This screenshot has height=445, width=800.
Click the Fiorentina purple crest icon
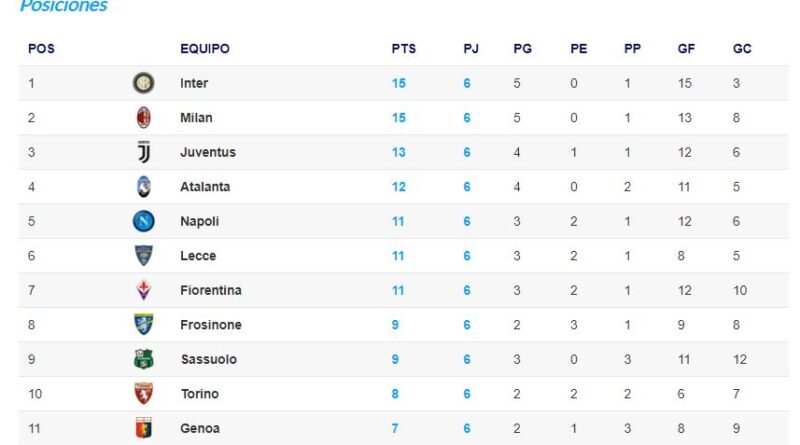coord(143,290)
